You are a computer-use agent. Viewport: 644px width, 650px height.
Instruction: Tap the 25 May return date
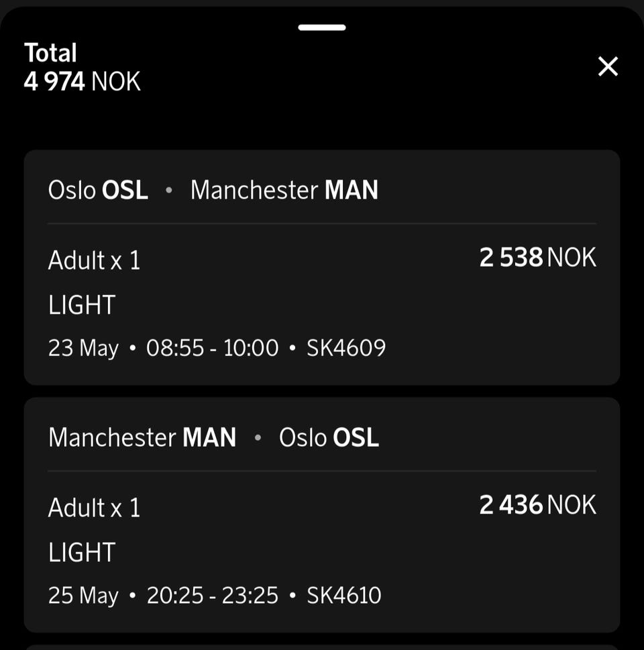pyautogui.click(x=83, y=596)
